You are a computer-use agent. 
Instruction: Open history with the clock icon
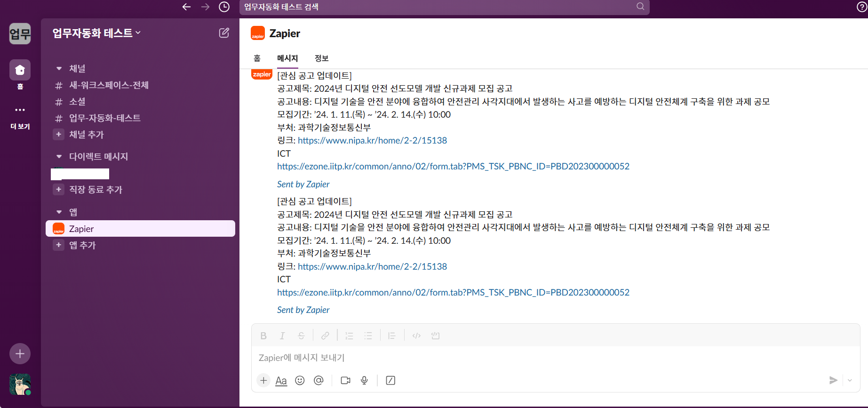click(x=224, y=7)
